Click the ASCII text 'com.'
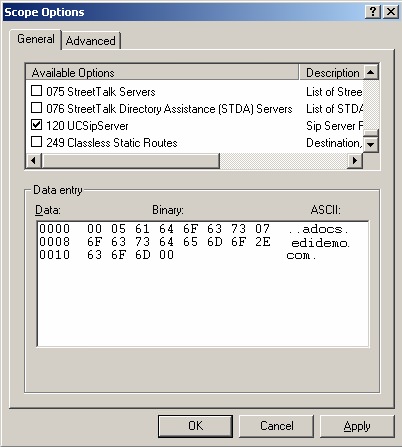 [301, 256]
